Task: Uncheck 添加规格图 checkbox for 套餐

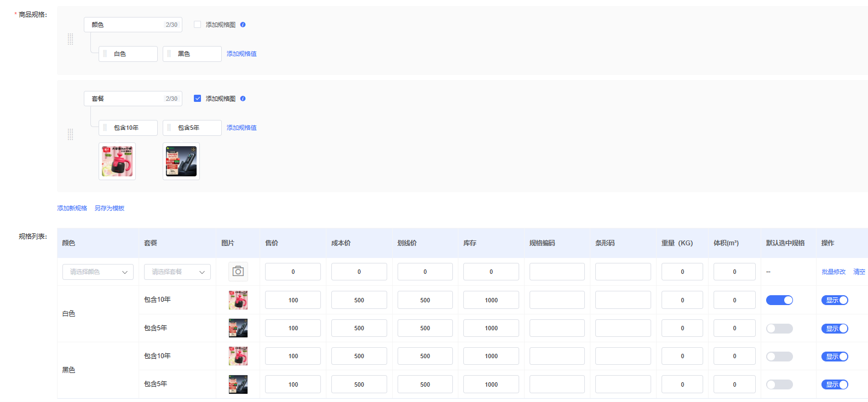Action: tap(197, 99)
